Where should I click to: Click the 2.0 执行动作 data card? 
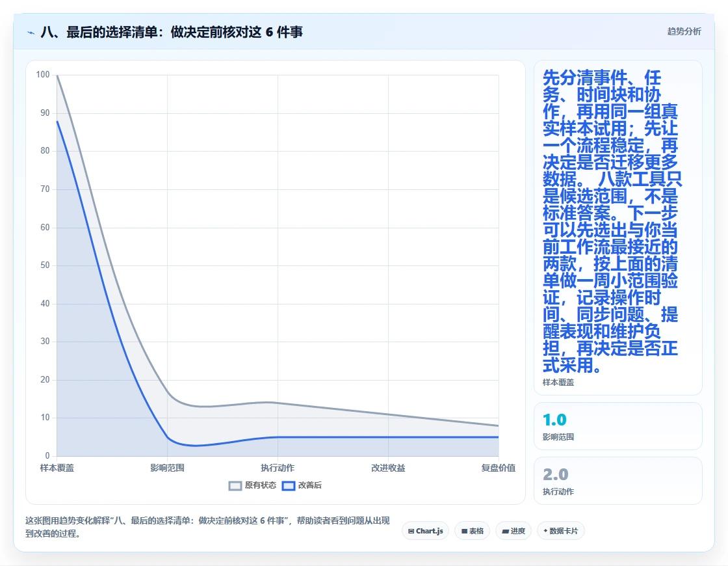pos(618,481)
